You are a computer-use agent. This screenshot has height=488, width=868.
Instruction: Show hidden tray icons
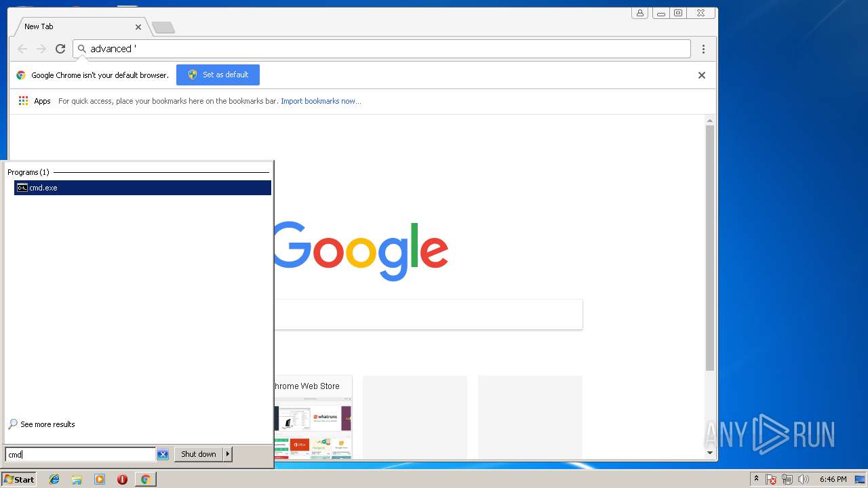[x=756, y=479]
